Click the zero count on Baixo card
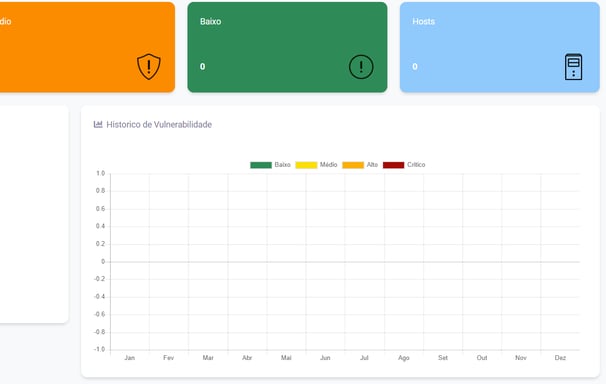This screenshot has width=606, height=384. coord(203,66)
